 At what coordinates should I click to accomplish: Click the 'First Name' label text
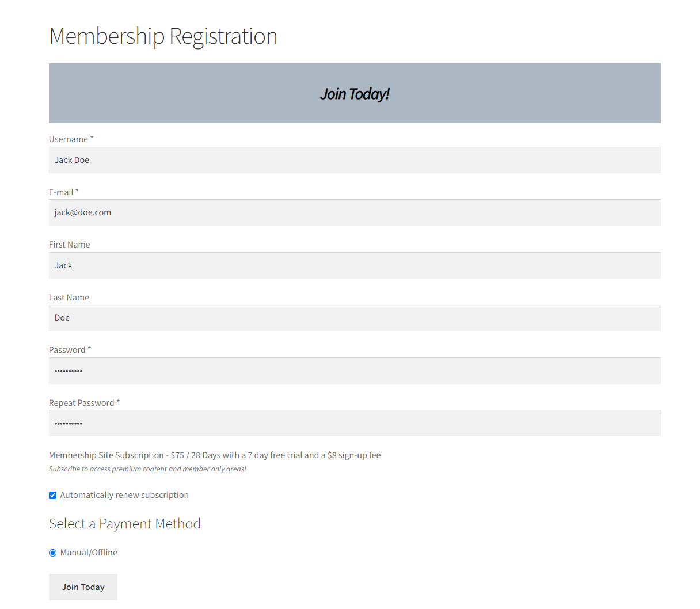click(x=69, y=245)
